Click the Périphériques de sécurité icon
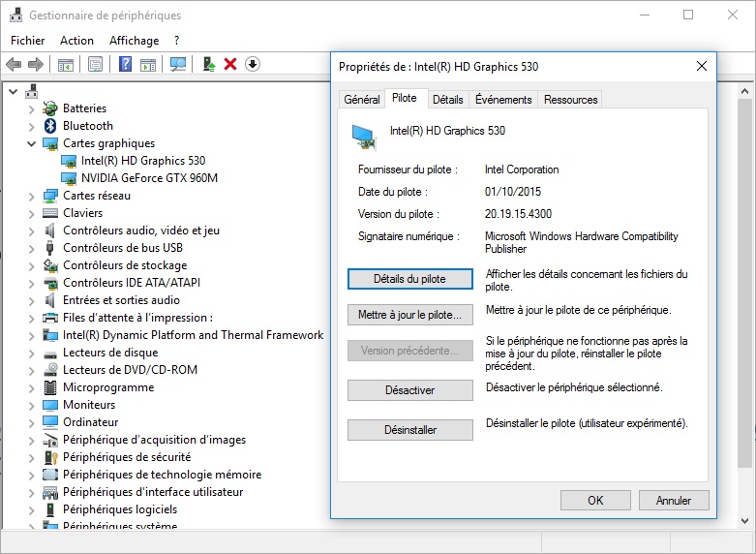Viewport: 756px width, 554px height. 50,456
